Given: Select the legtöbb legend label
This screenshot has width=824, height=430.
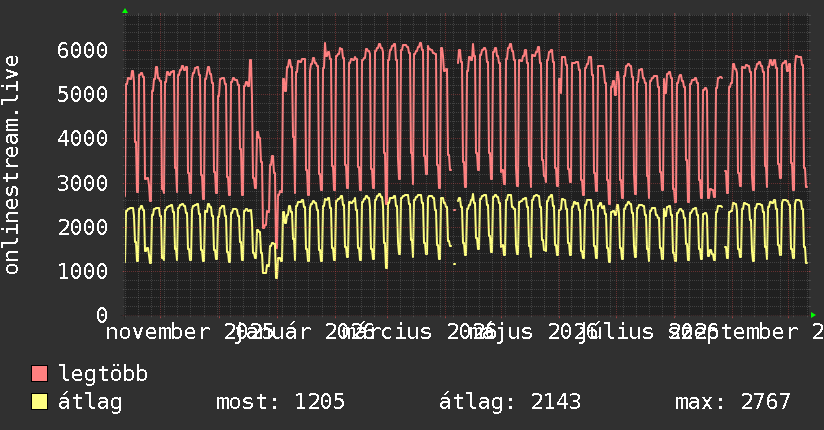Looking at the screenshot, I should (103, 374).
